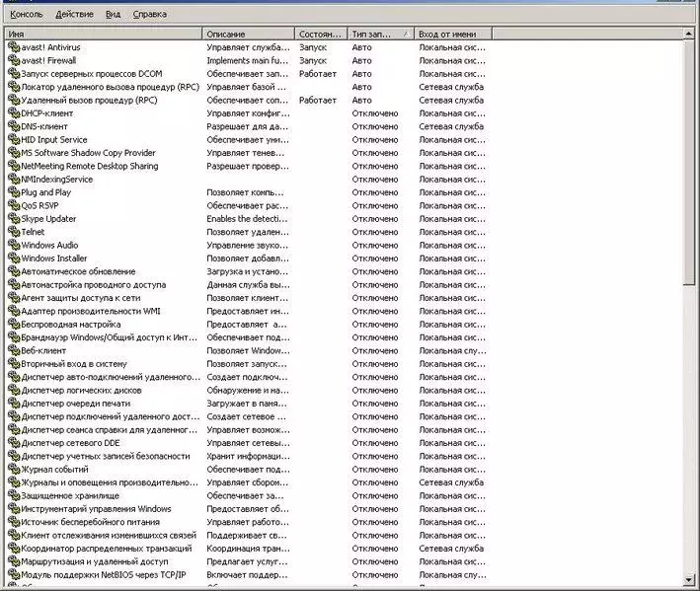The image size is (700, 591).
Task: Open the Вид menu
Action: pyautogui.click(x=113, y=14)
